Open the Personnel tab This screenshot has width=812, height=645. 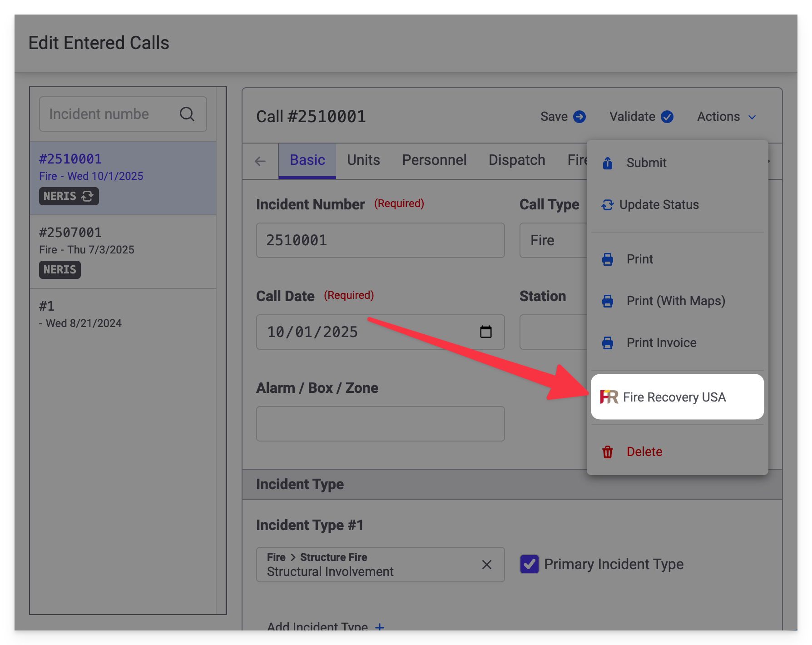434,160
